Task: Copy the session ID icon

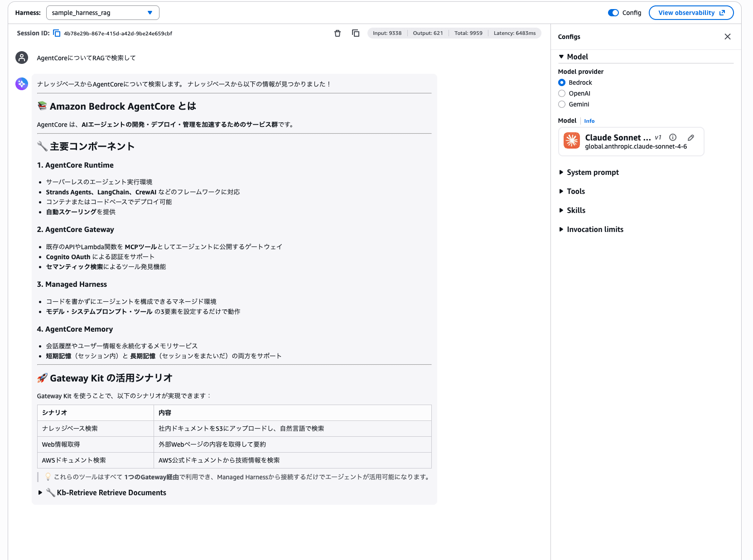Action: (57, 33)
